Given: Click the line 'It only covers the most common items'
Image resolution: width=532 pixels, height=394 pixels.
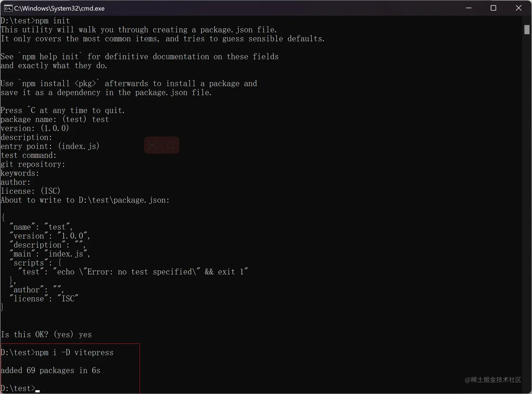Looking at the screenshot, I should 163,39.
